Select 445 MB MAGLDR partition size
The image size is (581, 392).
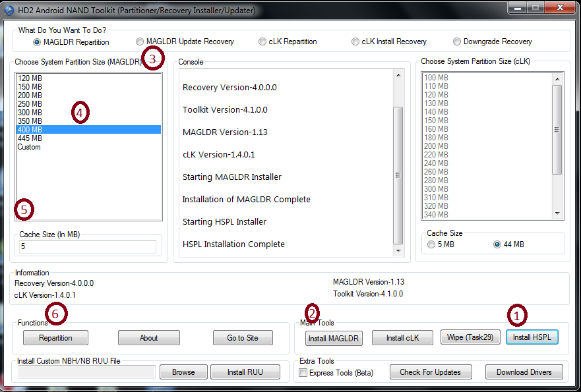tap(88, 138)
